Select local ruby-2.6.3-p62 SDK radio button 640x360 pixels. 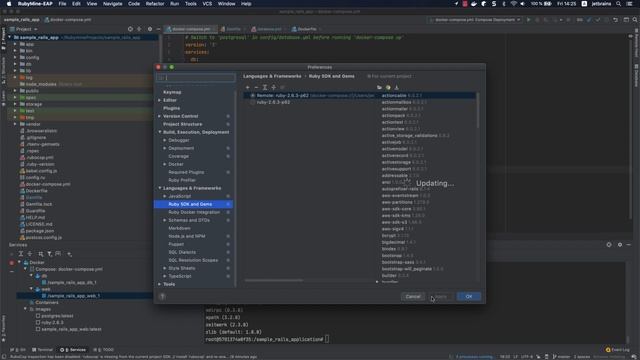[x=252, y=102]
